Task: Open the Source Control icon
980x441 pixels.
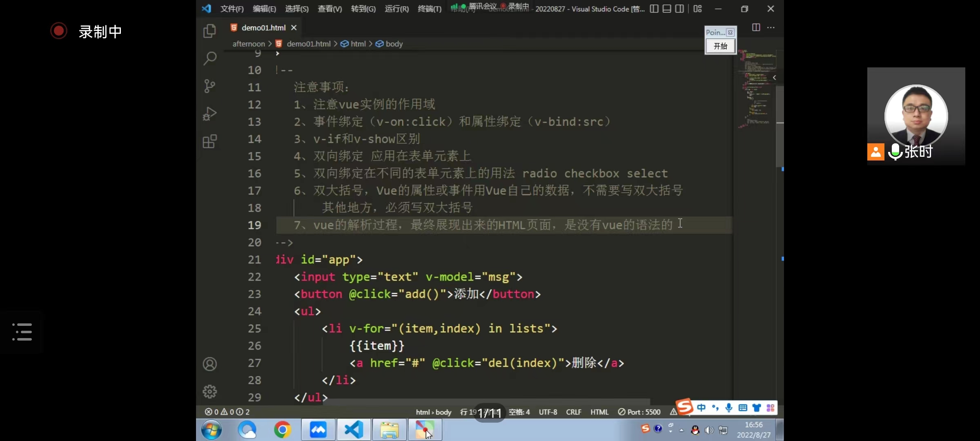Action: [x=209, y=86]
